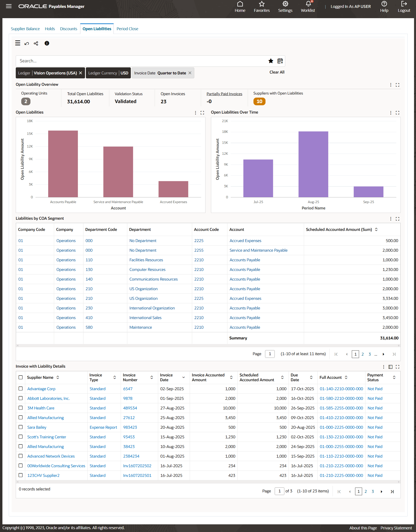
Task: Open the global hamburger navigation menu
Action: [x=9, y=6]
